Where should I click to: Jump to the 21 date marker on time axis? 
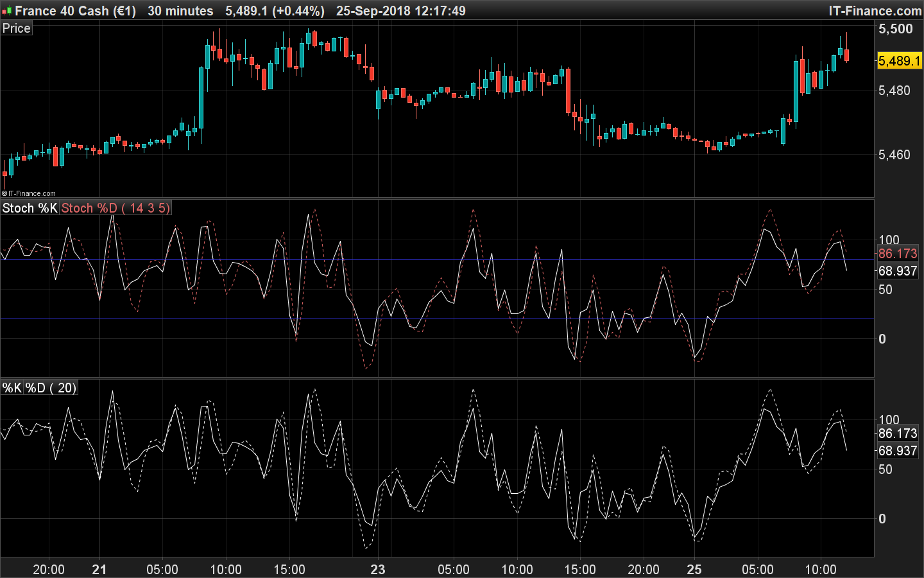(x=99, y=570)
